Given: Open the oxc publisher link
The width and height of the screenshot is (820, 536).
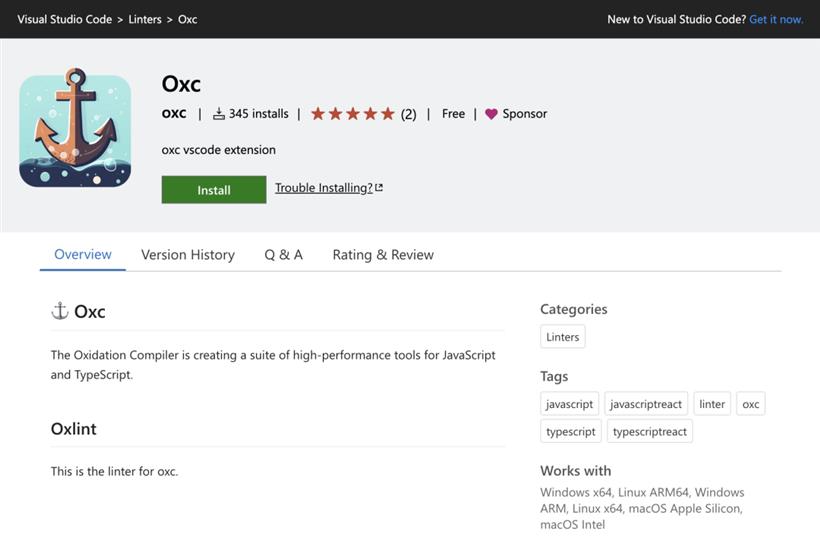Looking at the screenshot, I should click(174, 113).
